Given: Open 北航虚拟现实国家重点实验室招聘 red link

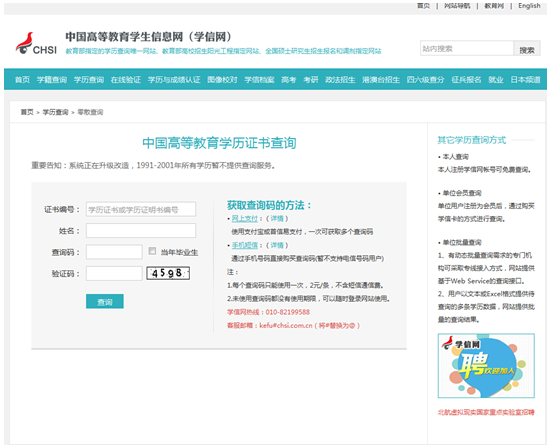Looking at the screenshot, I should coord(486,412).
